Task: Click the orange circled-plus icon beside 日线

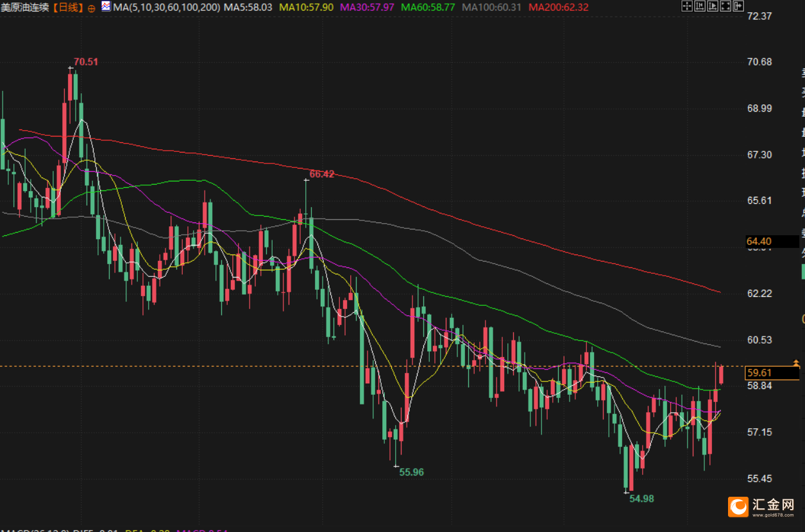Action: (x=90, y=8)
